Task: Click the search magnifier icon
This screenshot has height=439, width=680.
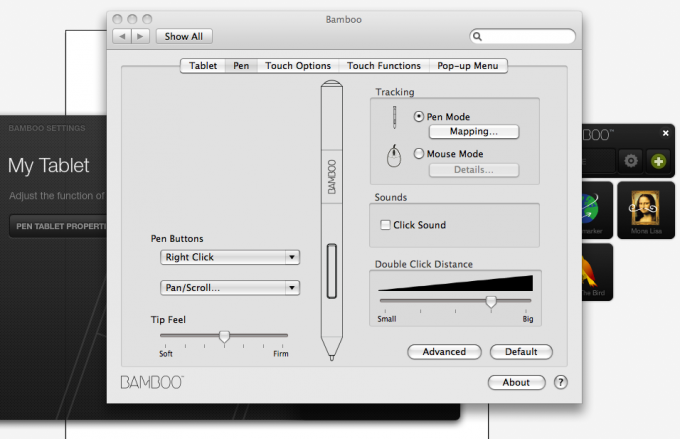Action: click(x=477, y=36)
